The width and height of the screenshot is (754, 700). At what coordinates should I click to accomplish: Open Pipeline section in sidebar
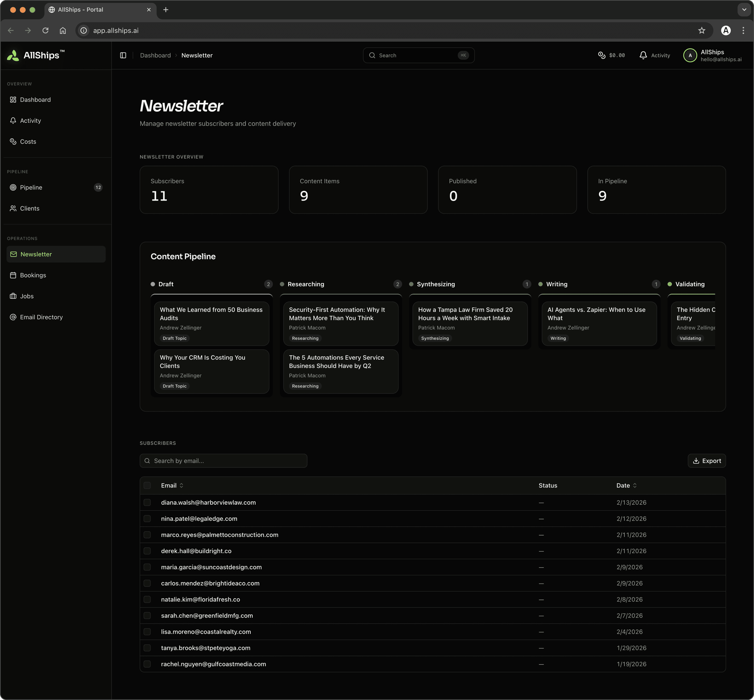point(31,188)
